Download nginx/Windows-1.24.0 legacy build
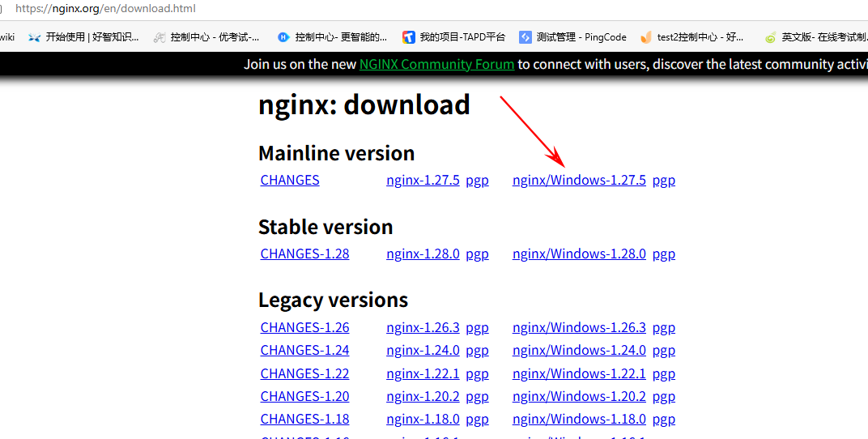 [x=579, y=350]
